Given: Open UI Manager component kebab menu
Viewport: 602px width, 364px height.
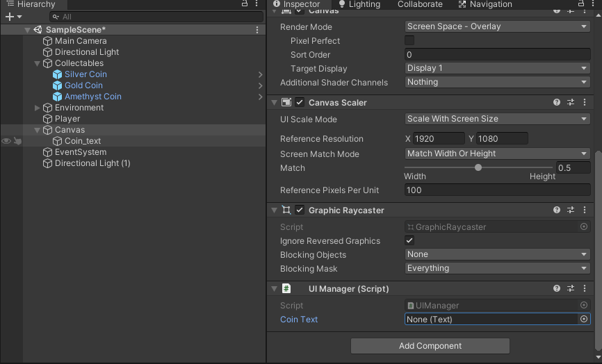Looking at the screenshot, I should point(585,288).
